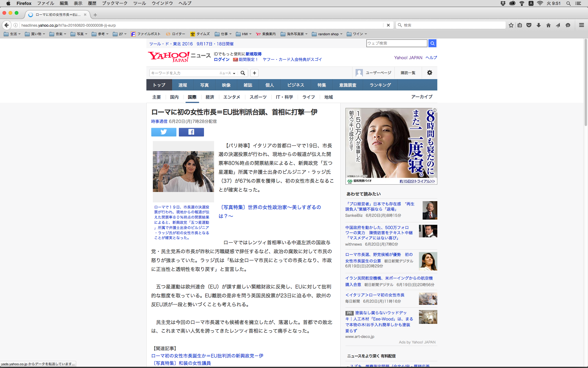Open related article ローマ初の女性市長誕生か link

207,356
